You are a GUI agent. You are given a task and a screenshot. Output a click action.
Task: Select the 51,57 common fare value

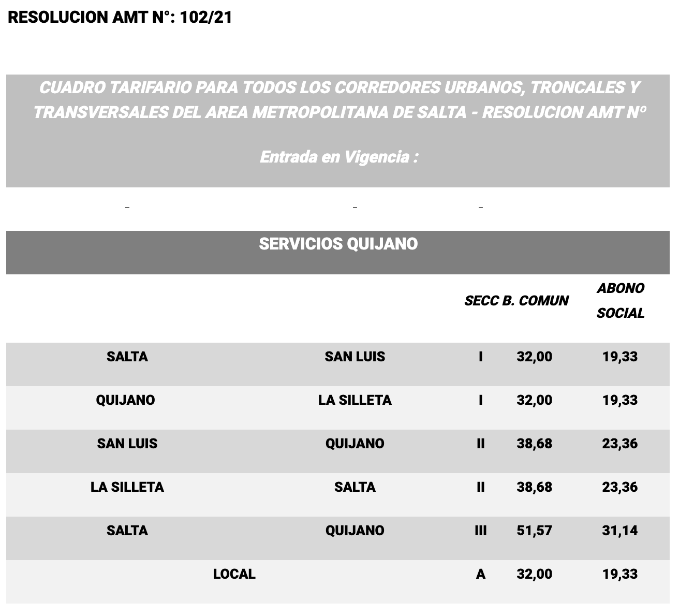(534, 531)
